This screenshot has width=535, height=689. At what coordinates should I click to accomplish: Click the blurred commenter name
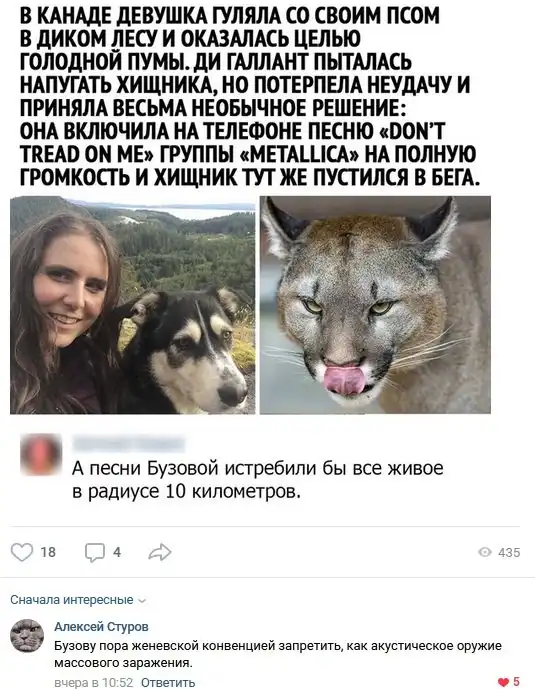(129, 444)
